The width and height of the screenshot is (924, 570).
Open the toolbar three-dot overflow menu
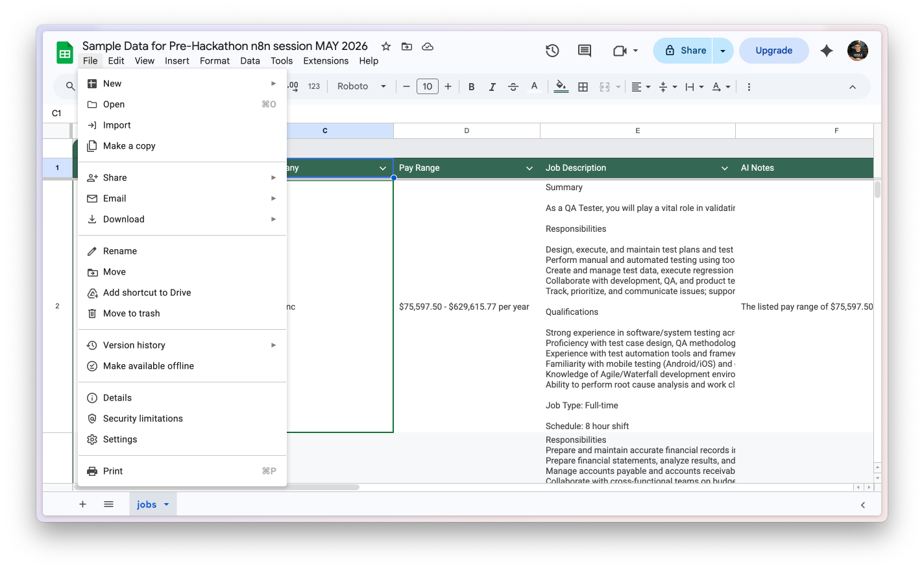tap(749, 86)
